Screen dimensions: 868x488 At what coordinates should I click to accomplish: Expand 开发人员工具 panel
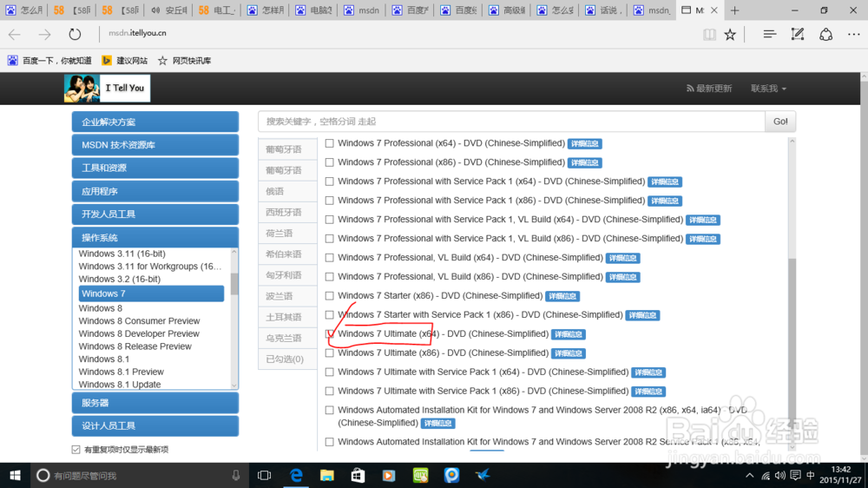click(x=155, y=214)
